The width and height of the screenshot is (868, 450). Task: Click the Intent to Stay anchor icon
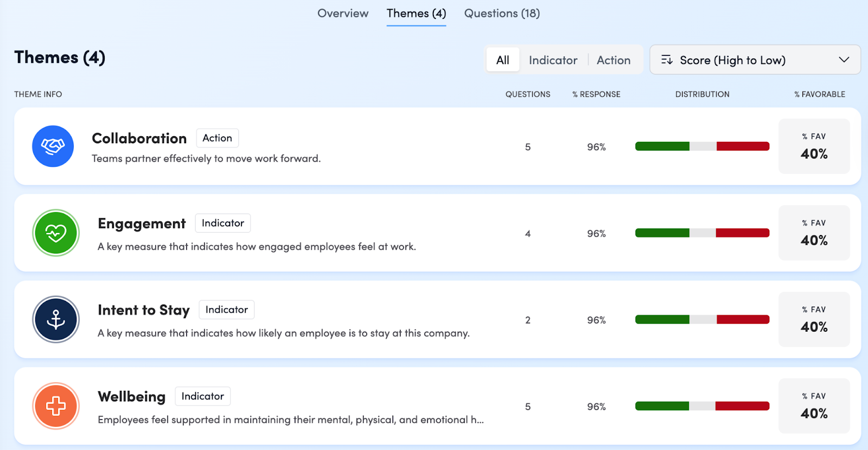(x=56, y=320)
